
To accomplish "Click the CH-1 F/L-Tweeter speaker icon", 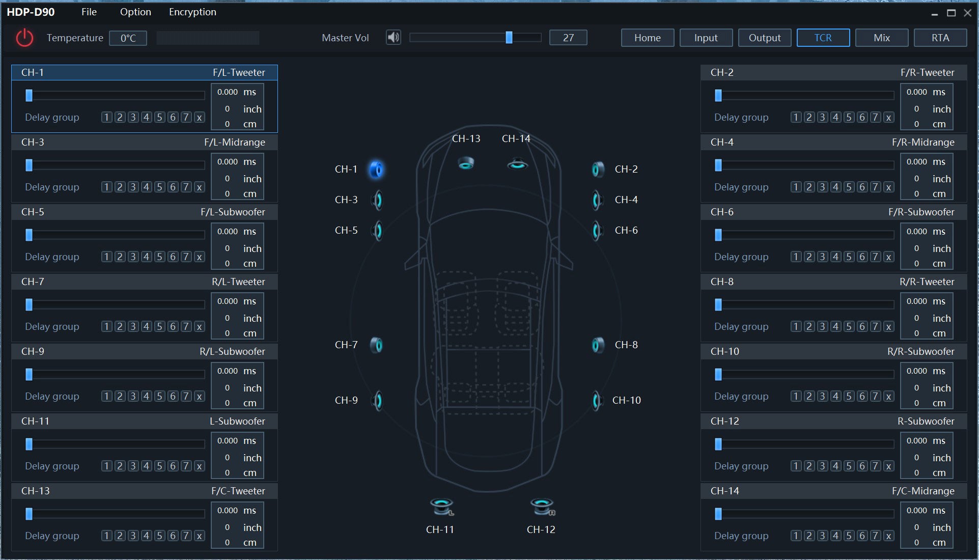I will (378, 169).
